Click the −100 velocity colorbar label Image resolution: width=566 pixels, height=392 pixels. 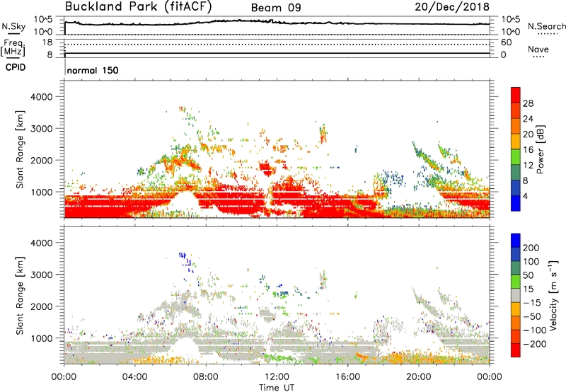(x=535, y=330)
